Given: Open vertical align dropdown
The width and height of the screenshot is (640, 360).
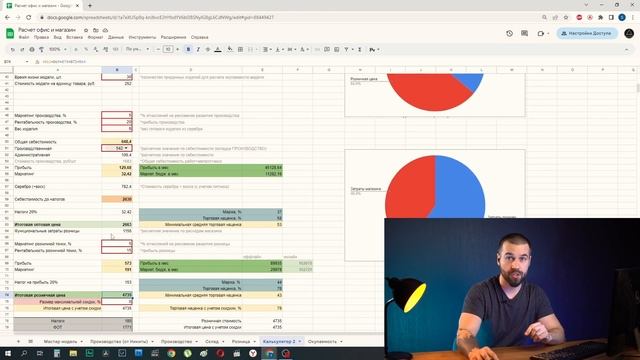Looking at the screenshot, I should click(279, 49).
